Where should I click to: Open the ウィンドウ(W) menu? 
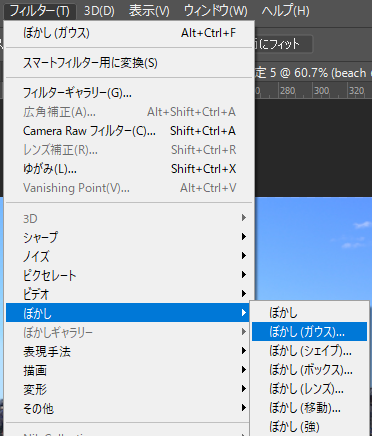(215, 11)
